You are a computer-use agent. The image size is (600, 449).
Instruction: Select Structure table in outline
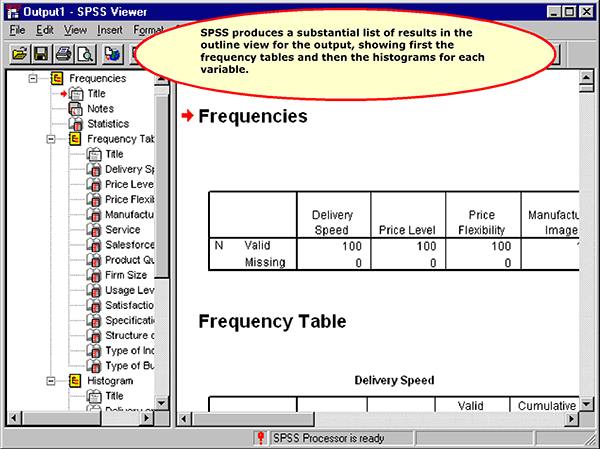click(129, 335)
